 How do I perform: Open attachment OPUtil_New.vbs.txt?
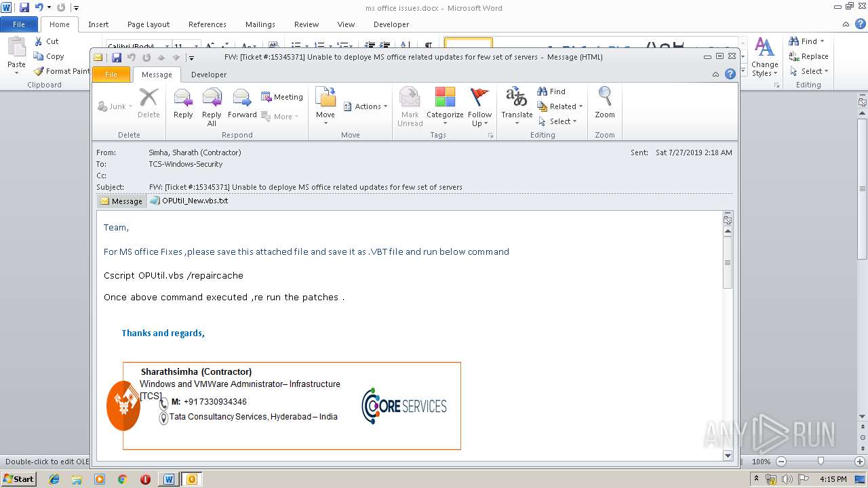click(x=189, y=201)
